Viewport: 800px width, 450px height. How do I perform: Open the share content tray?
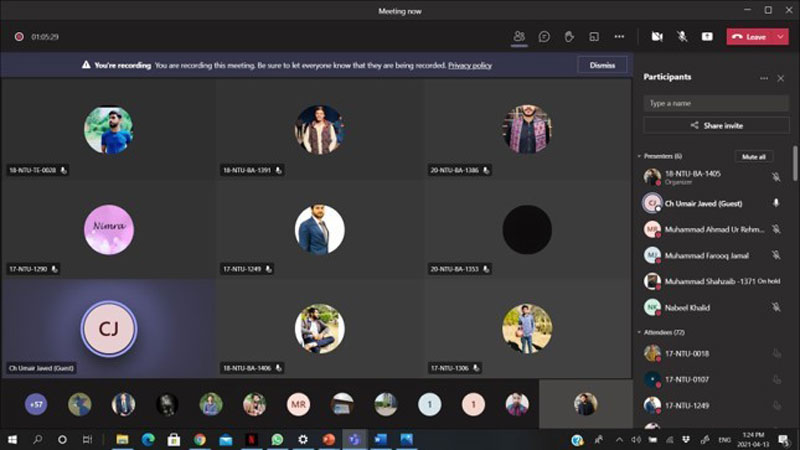pos(707,36)
